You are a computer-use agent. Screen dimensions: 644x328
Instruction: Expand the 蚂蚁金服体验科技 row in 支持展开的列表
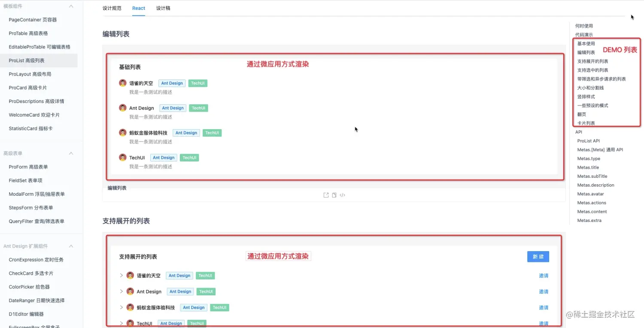point(122,307)
